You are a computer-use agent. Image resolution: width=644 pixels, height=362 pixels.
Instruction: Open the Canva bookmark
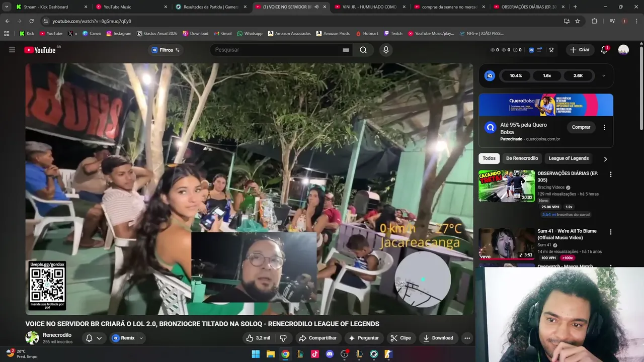click(92, 33)
